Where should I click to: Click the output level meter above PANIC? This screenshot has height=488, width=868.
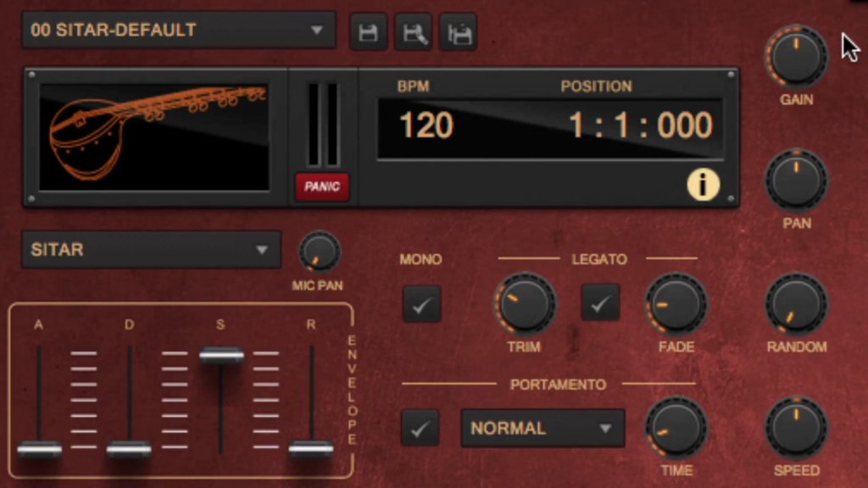323,125
